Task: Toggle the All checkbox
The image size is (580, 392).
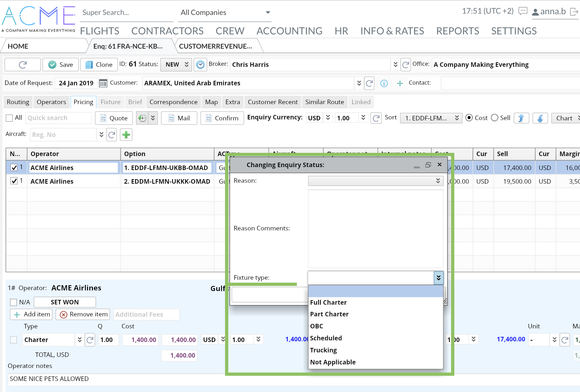Action: pyautogui.click(x=9, y=118)
